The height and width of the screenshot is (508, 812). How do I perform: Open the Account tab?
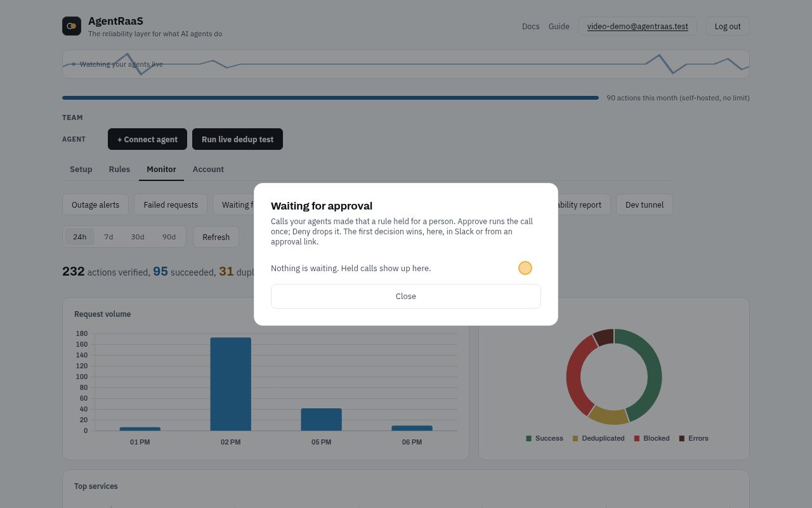(208, 169)
